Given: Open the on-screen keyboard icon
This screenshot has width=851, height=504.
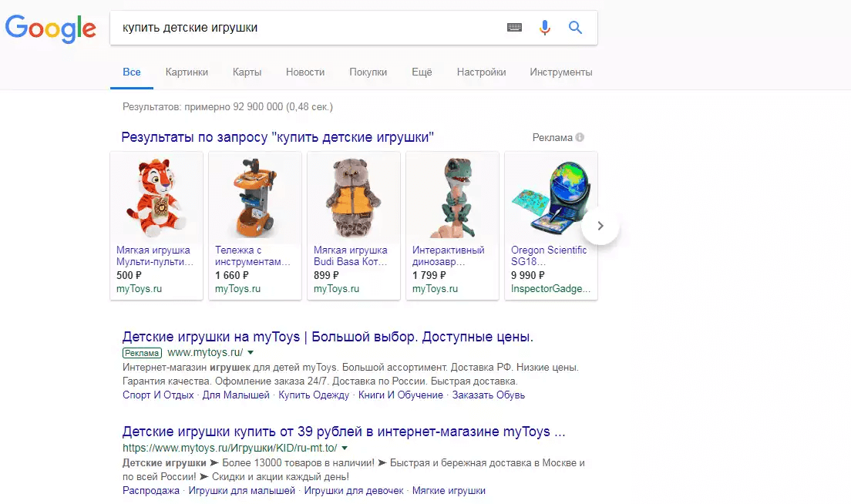Looking at the screenshot, I should pyautogui.click(x=514, y=28).
